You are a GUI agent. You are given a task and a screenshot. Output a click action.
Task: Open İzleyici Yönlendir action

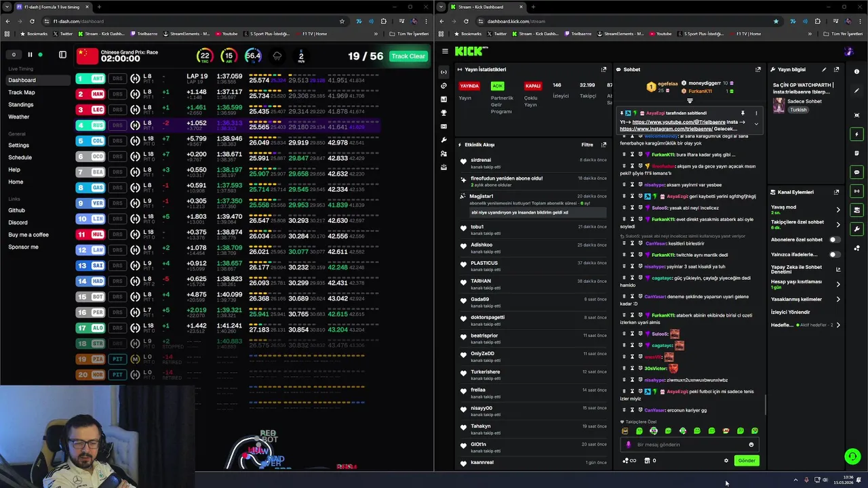click(791, 312)
